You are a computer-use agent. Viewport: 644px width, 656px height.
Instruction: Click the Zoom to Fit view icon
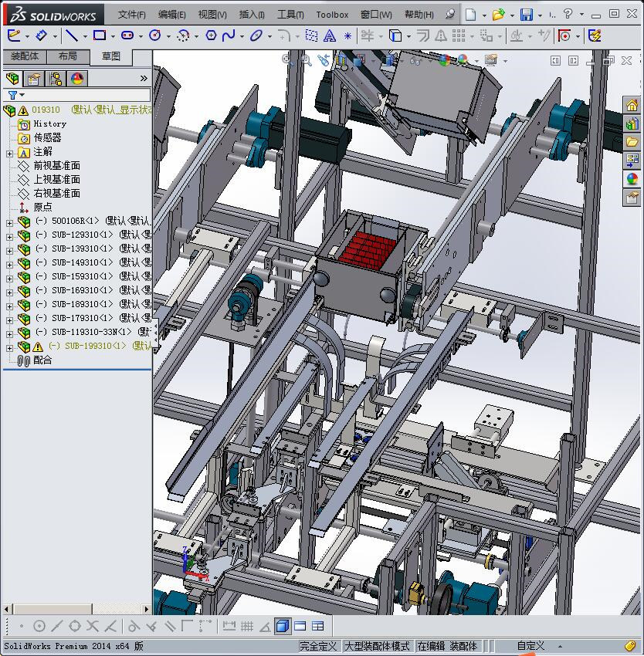(x=288, y=60)
